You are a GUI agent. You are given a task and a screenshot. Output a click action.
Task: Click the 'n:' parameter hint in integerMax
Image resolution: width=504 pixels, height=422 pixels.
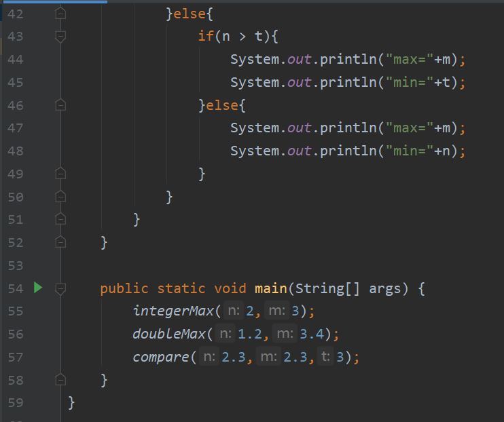tap(234, 311)
